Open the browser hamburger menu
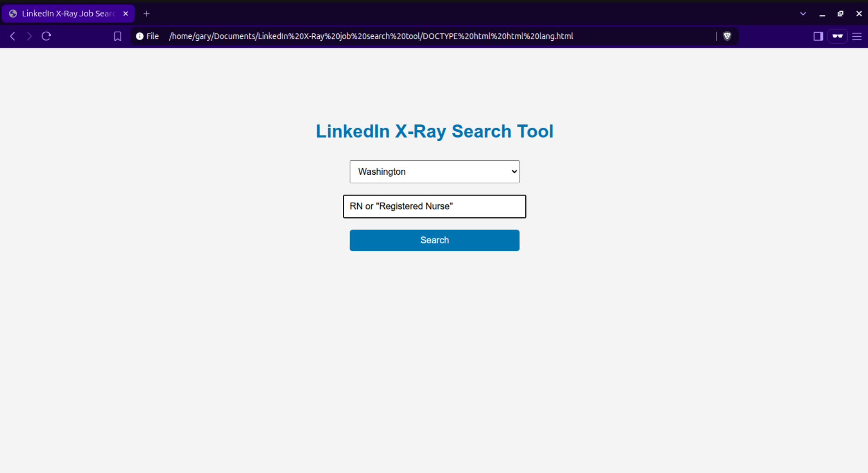This screenshot has height=473, width=868. pyautogui.click(x=857, y=36)
